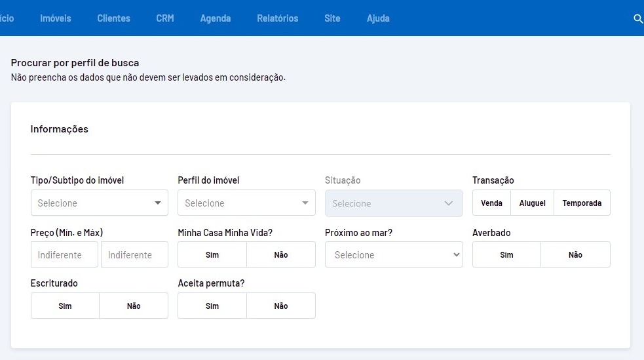The image size is (644, 360).
Task: Select Temporada as transaction type
Action: pos(582,203)
